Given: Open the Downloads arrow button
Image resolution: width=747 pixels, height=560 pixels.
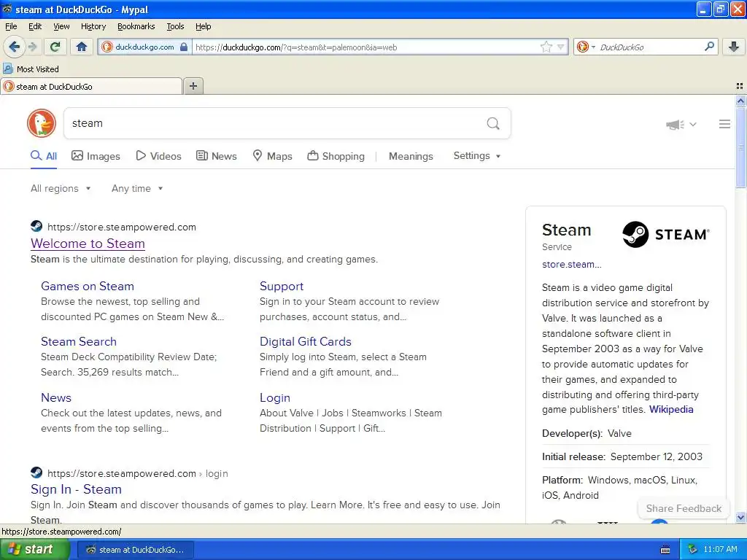Looking at the screenshot, I should (x=734, y=47).
